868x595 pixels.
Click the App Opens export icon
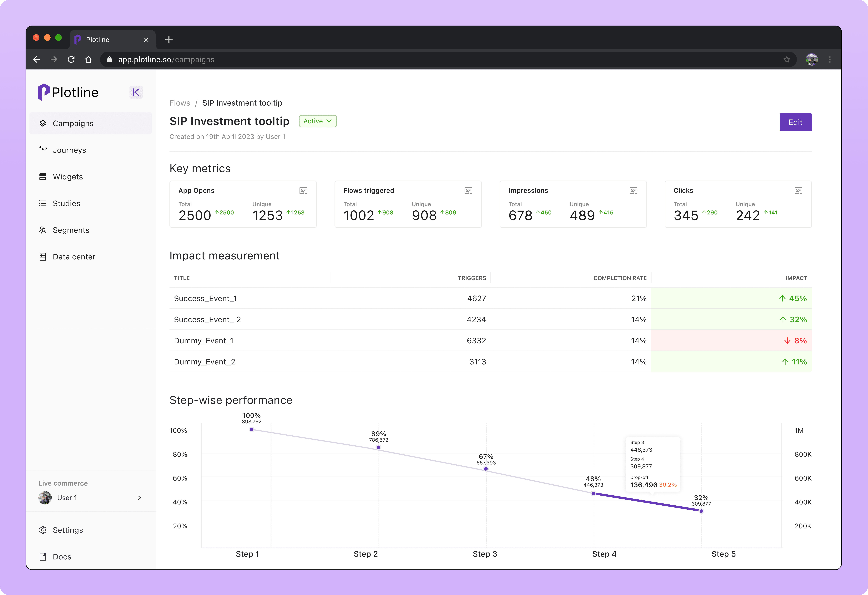(x=303, y=191)
